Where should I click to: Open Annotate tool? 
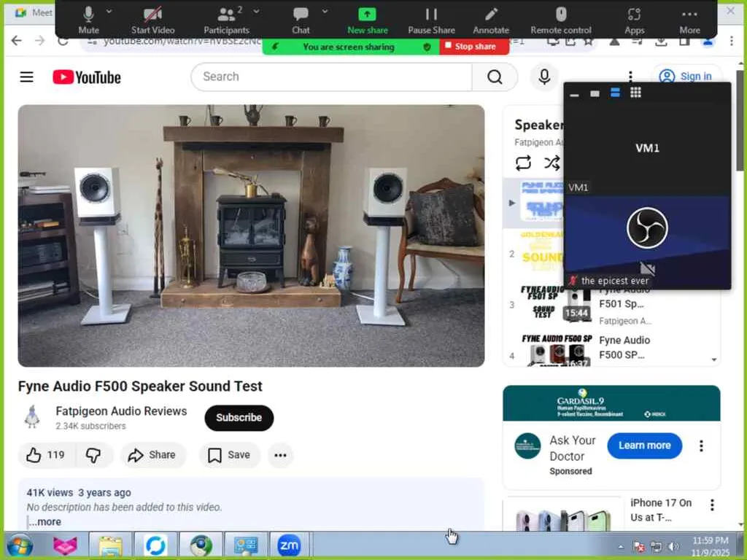click(x=491, y=20)
